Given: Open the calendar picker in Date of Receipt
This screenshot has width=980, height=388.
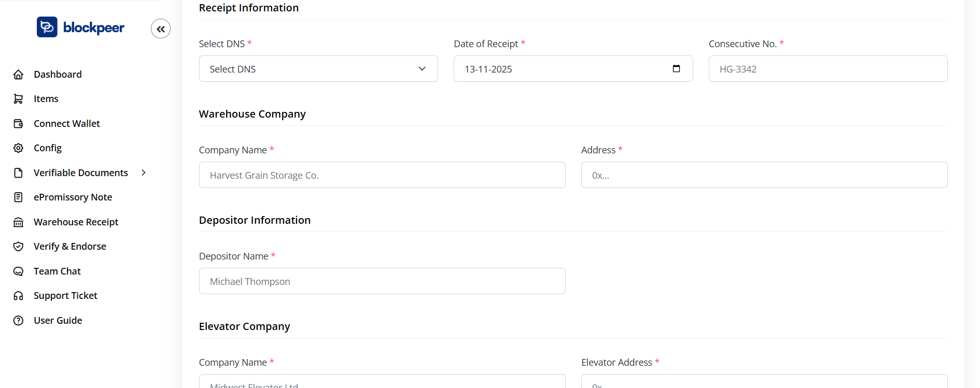Looking at the screenshot, I should (676, 68).
